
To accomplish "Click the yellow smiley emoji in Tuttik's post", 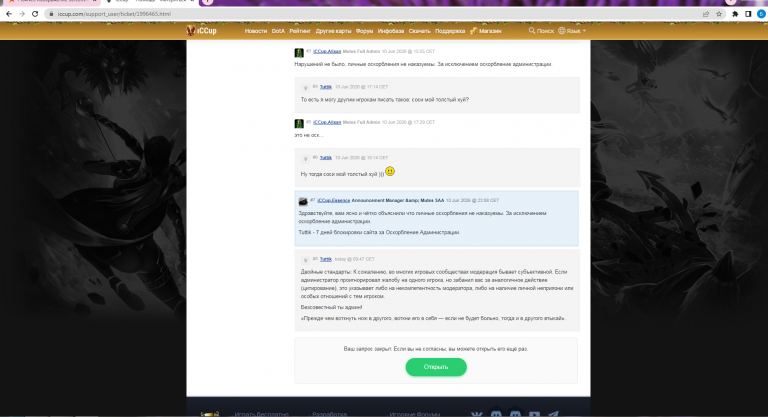I will tap(390, 172).
